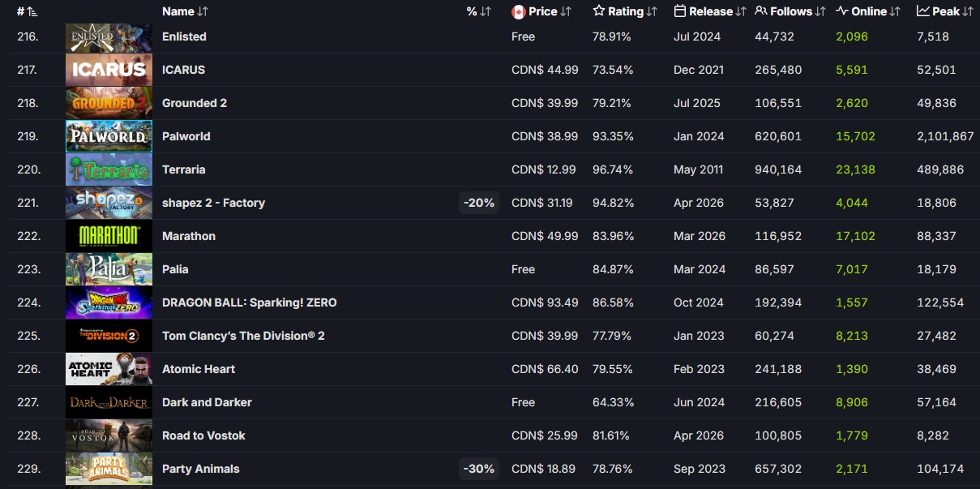Select Atomic Heart price CDN$ 66.40
This screenshot has width=980, height=489.
pos(545,369)
